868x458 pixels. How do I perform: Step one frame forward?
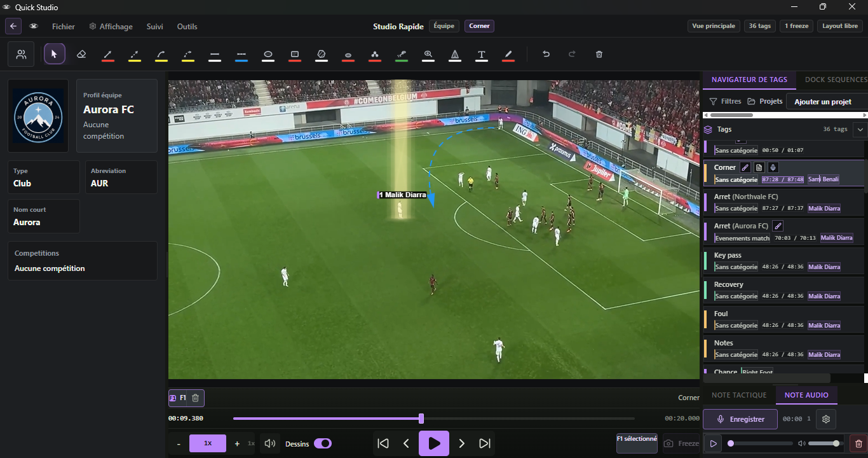[462, 443]
